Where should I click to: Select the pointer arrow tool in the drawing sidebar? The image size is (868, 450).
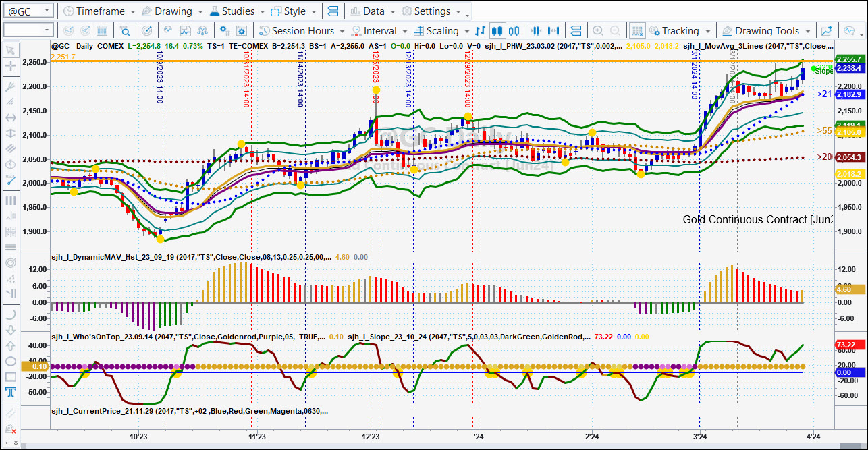10,50
